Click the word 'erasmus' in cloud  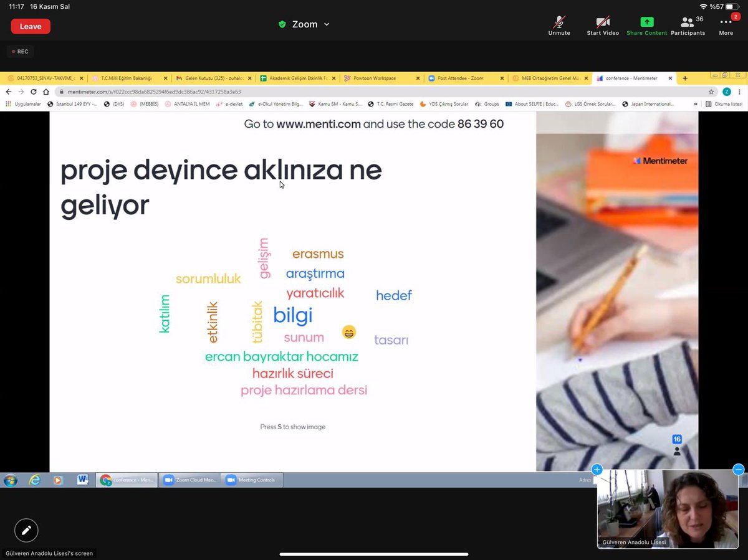tap(318, 254)
